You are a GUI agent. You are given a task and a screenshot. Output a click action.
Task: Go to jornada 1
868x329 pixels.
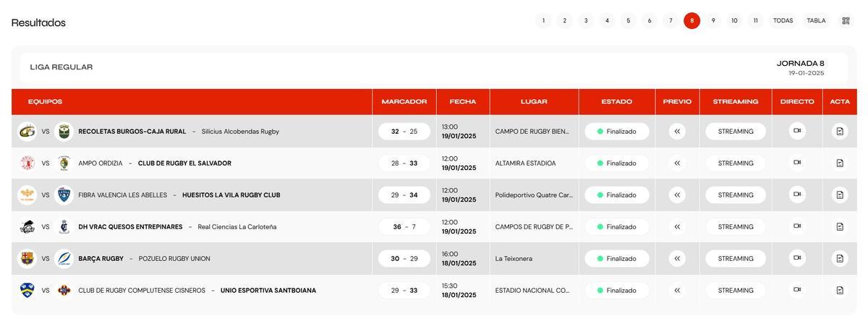pos(543,21)
